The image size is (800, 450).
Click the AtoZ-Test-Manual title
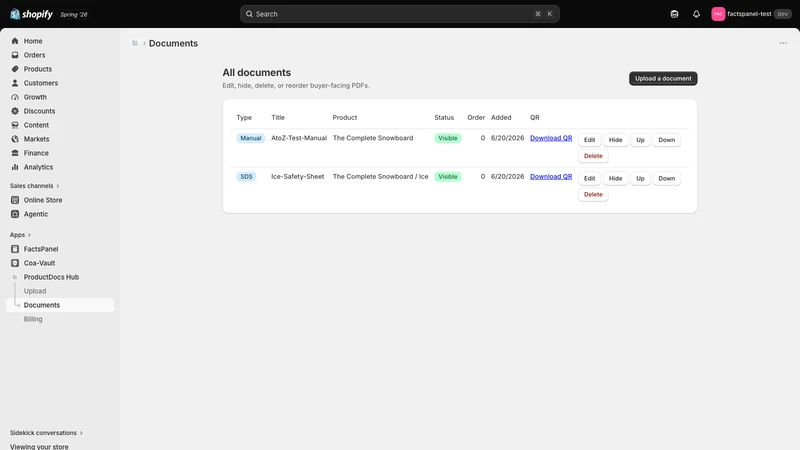pos(298,138)
